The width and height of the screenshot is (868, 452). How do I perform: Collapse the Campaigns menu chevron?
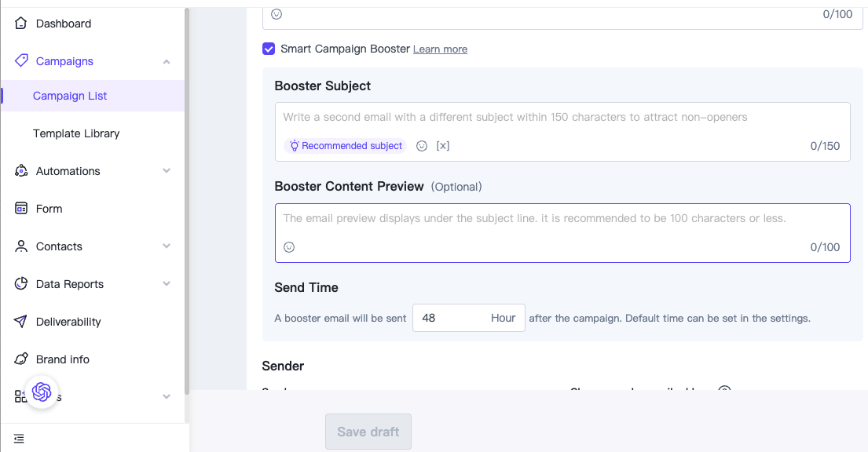(167, 61)
